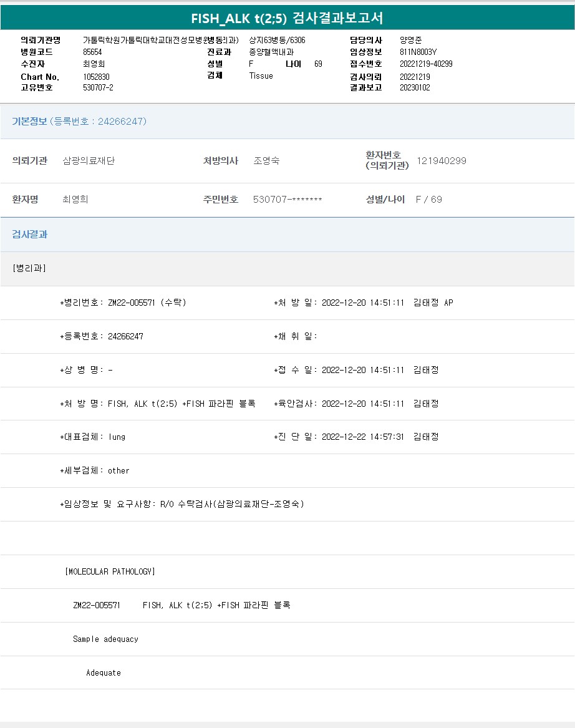Click 검사의뢰 date '20221219'
575x728 pixels.
tap(415, 77)
